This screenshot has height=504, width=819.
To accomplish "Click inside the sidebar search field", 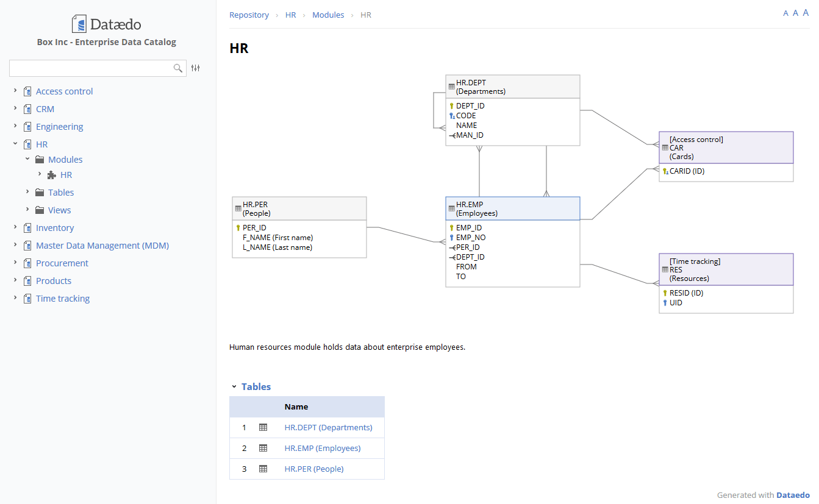I will (91, 68).
